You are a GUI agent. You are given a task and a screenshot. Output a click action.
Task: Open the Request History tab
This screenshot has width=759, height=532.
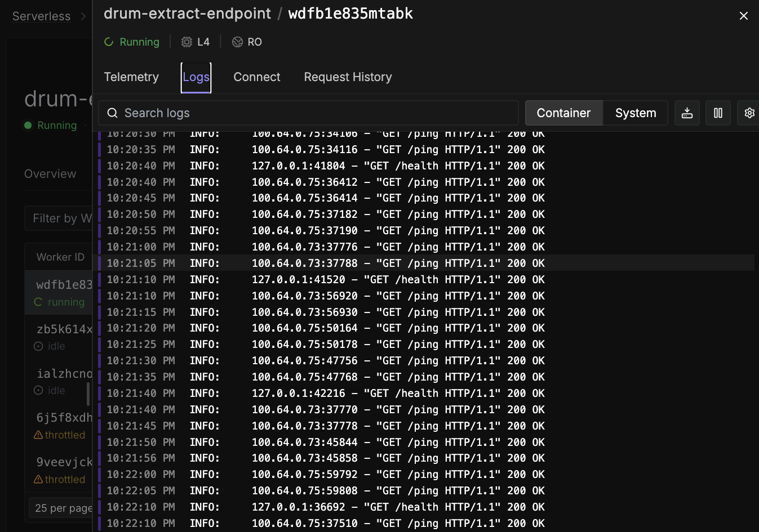click(x=348, y=77)
